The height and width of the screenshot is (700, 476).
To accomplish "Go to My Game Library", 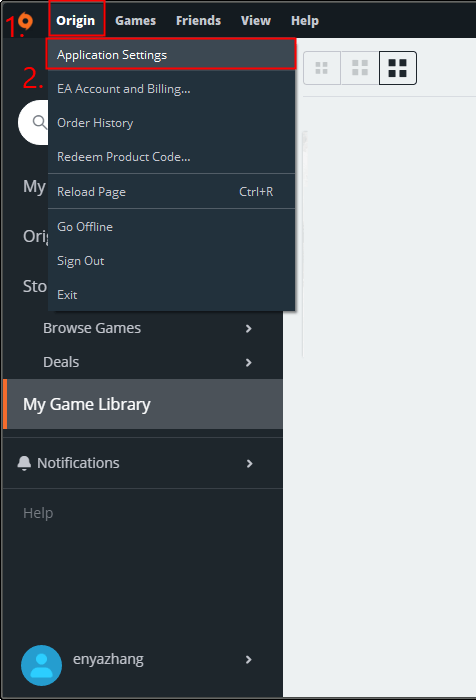I will 143,404.
